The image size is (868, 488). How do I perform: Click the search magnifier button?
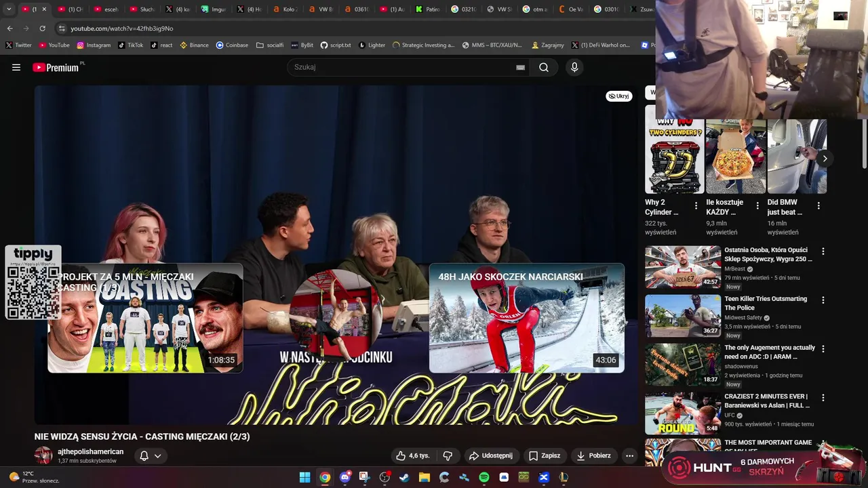[544, 67]
